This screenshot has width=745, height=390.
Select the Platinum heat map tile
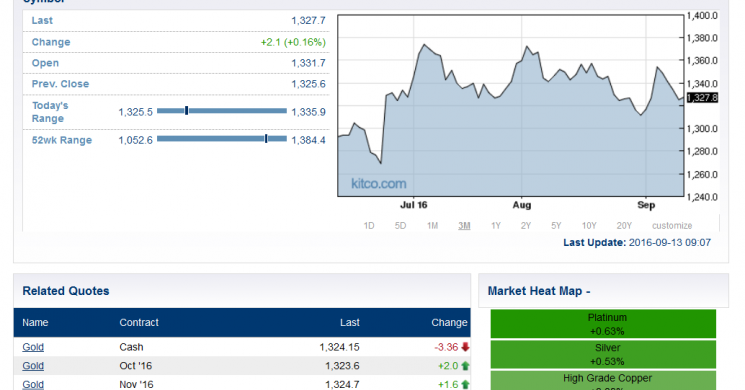click(603, 324)
